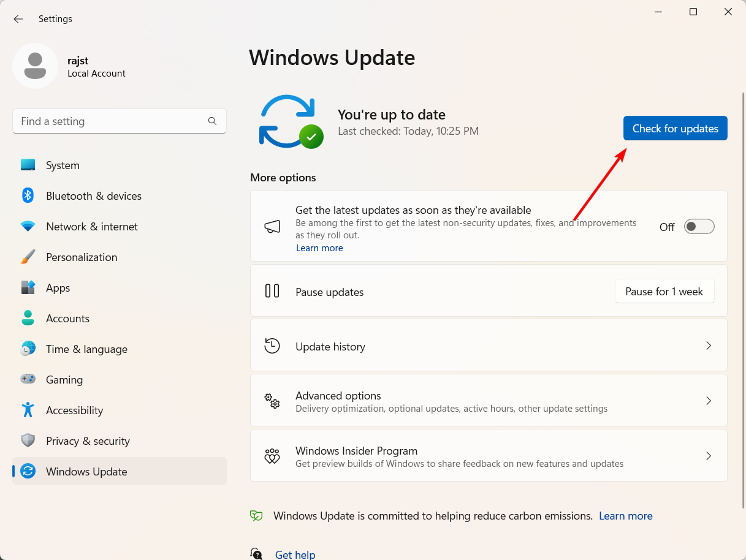Open the System settings category

pos(63,165)
